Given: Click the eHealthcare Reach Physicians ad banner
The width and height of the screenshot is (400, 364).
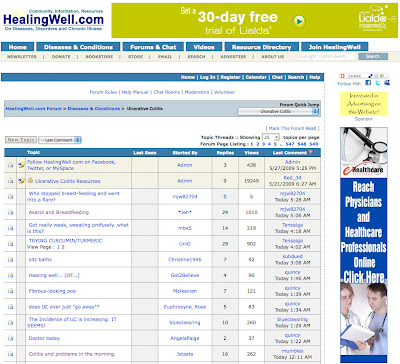Looking at the screenshot, I should (x=364, y=245).
